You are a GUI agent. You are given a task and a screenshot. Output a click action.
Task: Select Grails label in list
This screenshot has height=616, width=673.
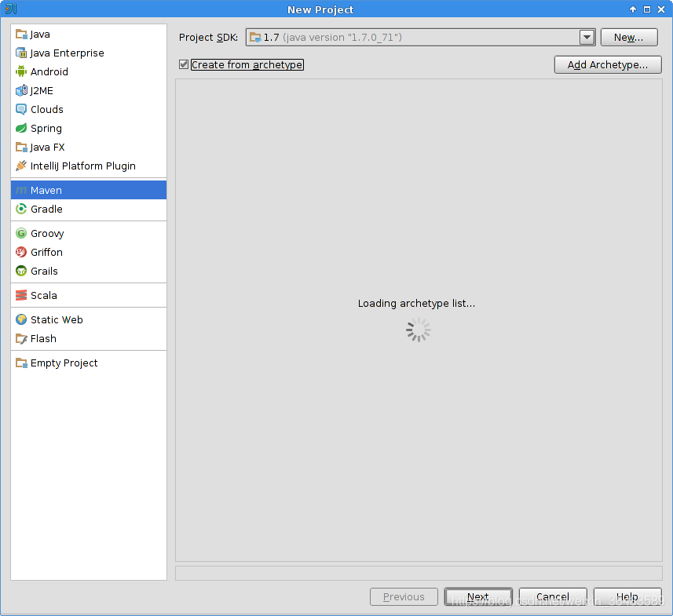(44, 271)
